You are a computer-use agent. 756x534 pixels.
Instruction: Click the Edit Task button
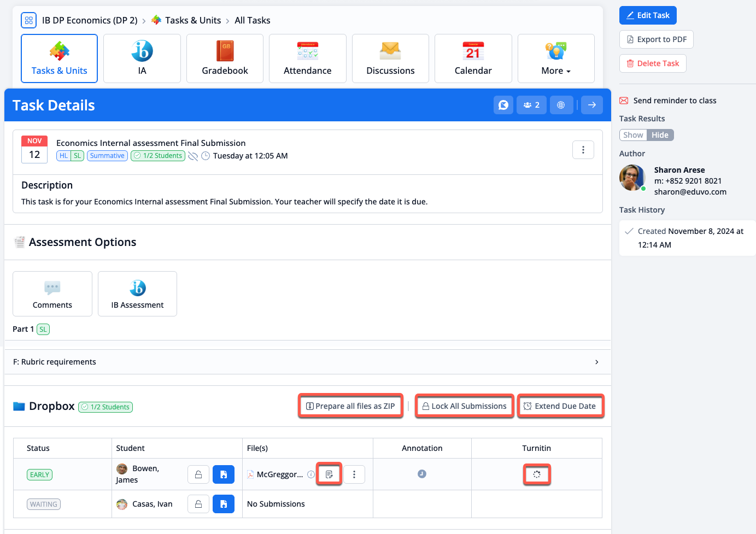(x=648, y=15)
